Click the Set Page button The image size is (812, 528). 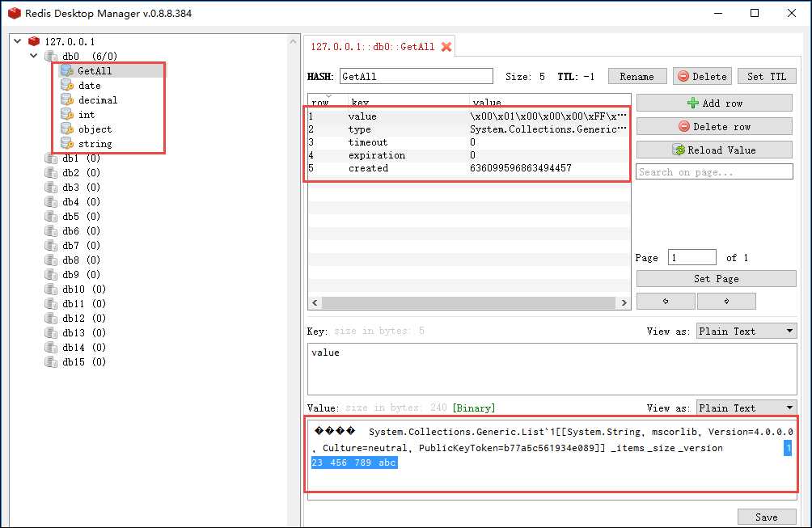pos(717,278)
